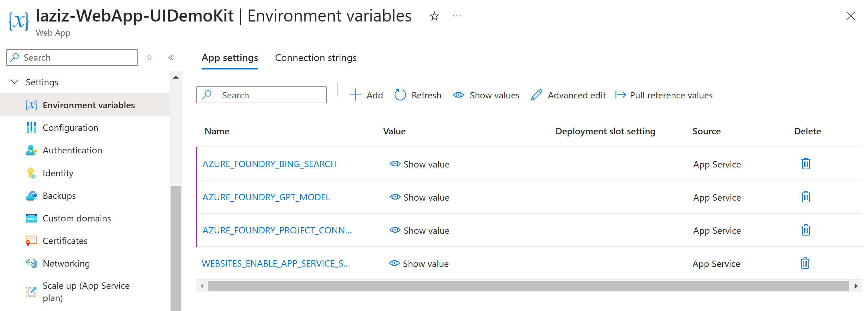868x311 pixels.
Task: Go to Backups page
Action: click(x=59, y=196)
